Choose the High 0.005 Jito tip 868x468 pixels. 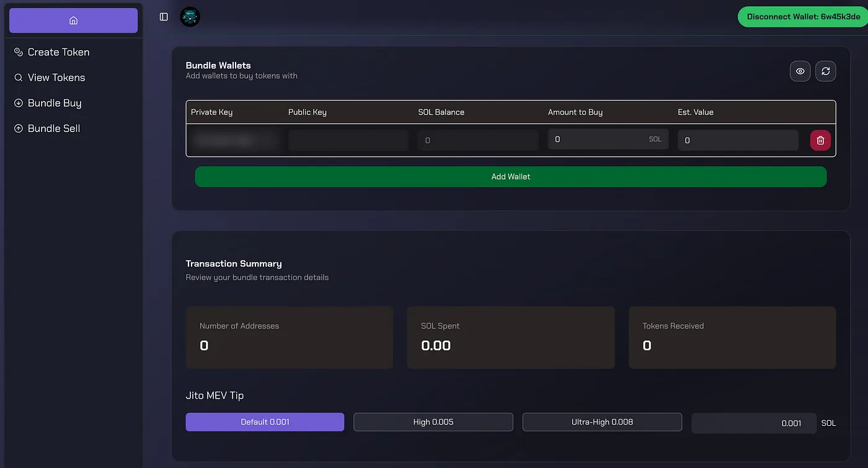point(433,422)
